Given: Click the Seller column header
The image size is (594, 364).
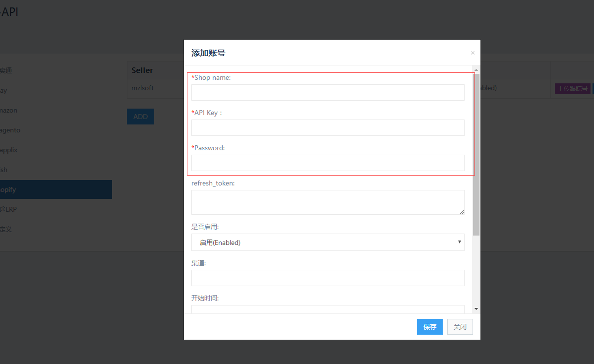Looking at the screenshot, I should pyautogui.click(x=142, y=70).
